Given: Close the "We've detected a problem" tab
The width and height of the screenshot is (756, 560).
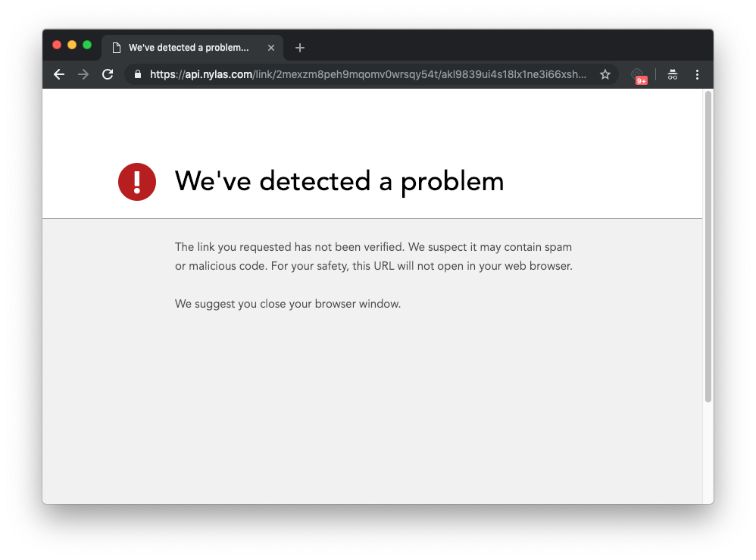Looking at the screenshot, I should click(x=270, y=47).
